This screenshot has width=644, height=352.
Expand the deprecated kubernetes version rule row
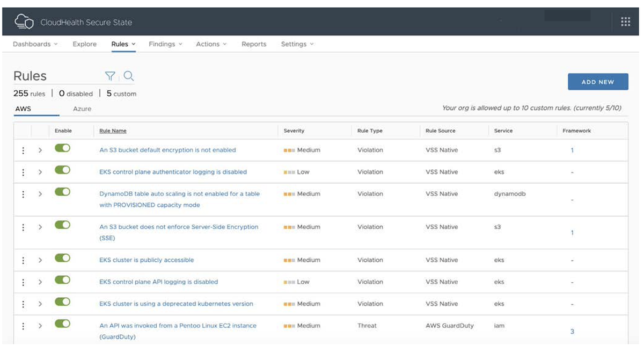pos(40,304)
